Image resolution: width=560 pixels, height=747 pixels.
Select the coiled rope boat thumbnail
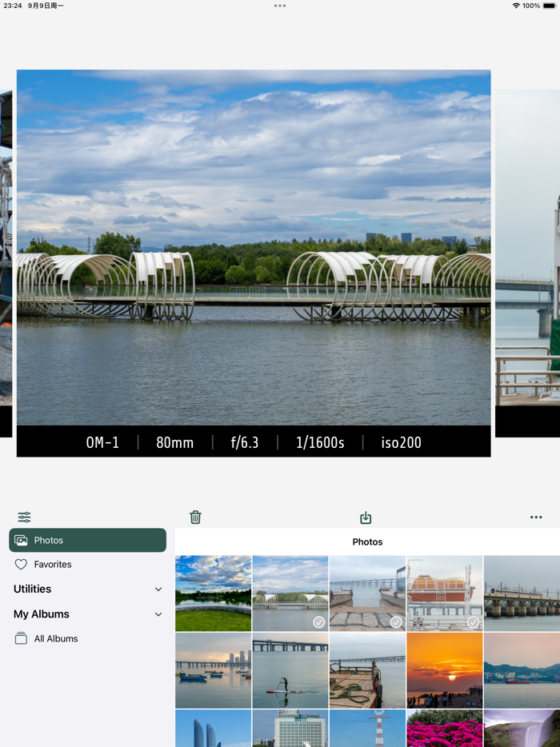(x=367, y=671)
